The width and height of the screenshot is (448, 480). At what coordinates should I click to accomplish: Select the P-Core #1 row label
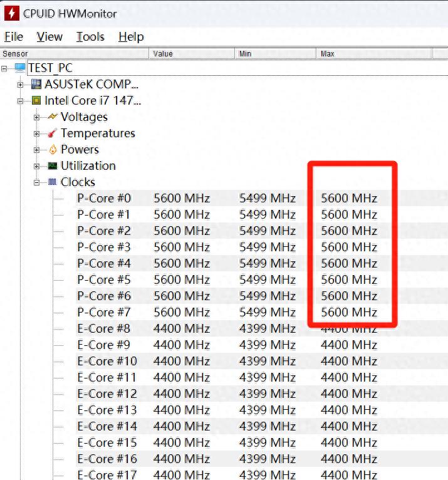pos(104,214)
